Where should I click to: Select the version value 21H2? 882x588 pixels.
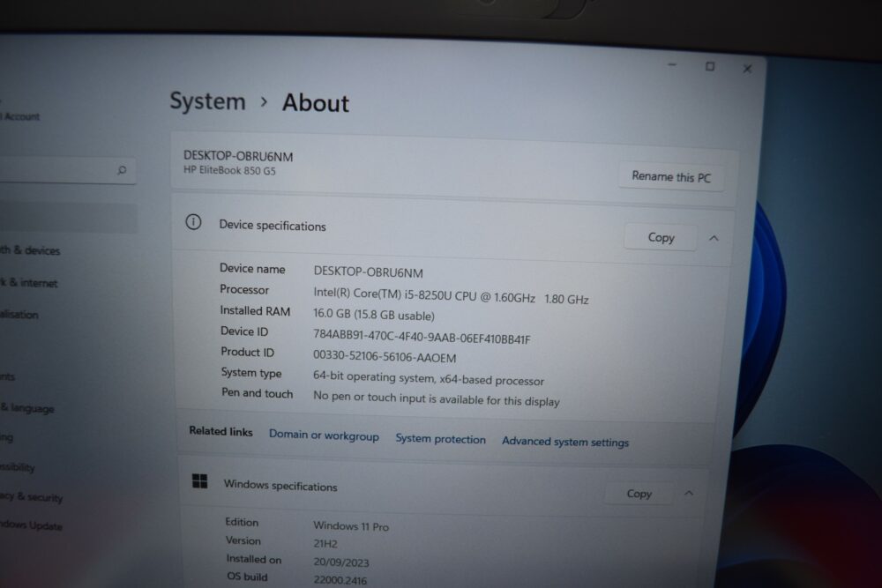(x=325, y=544)
